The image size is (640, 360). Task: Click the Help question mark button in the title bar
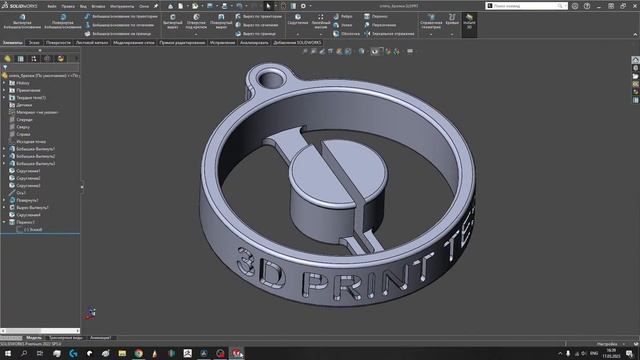point(587,6)
